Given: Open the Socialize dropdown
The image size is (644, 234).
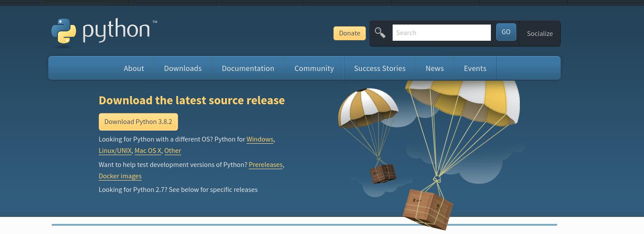Looking at the screenshot, I should (540, 34).
